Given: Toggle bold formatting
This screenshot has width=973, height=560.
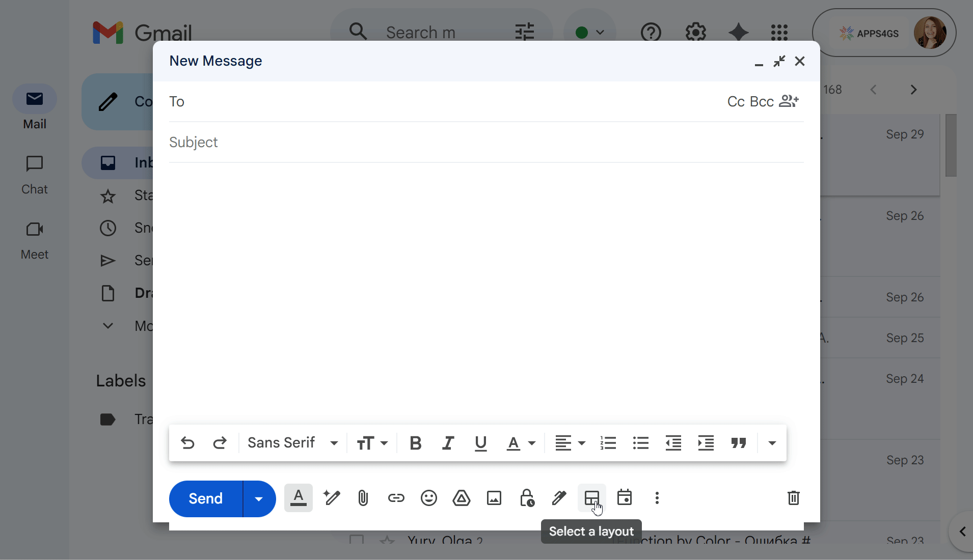Looking at the screenshot, I should 415,443.
